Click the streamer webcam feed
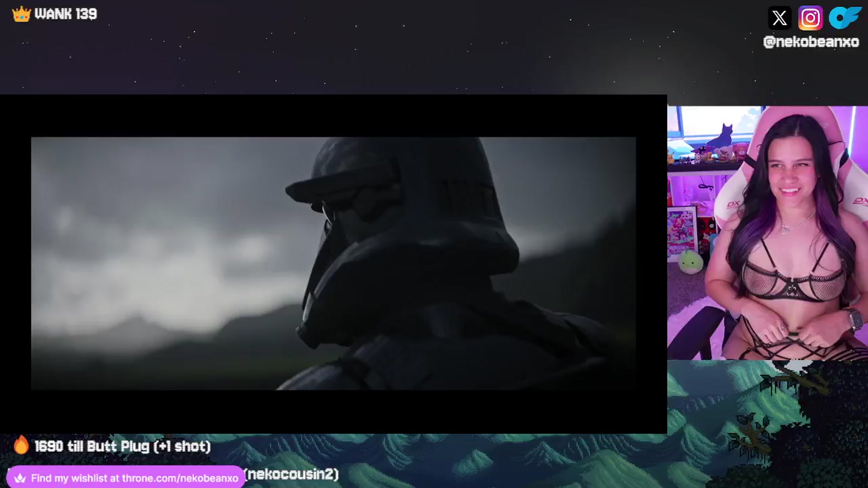Viewport: 868px width, 488px height. click(767, 233)
